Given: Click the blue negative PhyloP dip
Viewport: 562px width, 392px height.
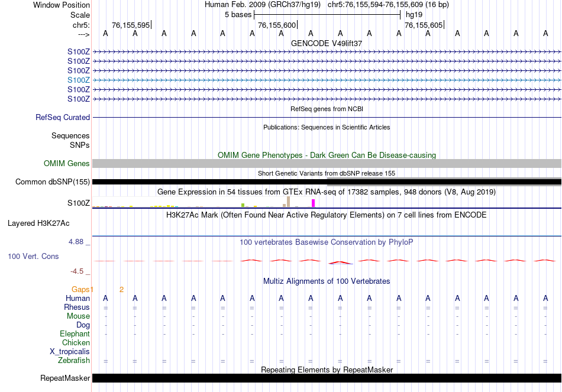Looking at the screenshot, I should click(341, 264).
